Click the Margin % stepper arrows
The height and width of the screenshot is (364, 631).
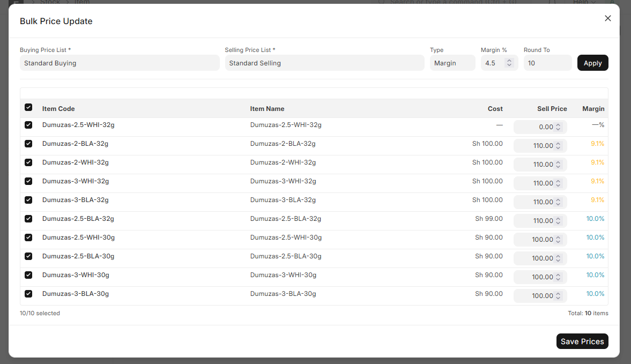[509, 63]
